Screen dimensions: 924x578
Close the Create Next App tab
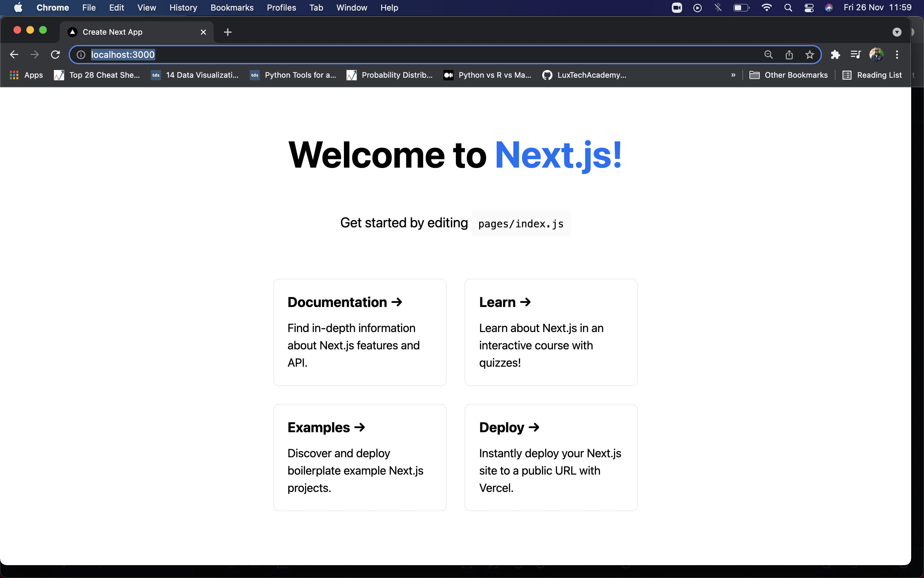(x=203, y=32)
